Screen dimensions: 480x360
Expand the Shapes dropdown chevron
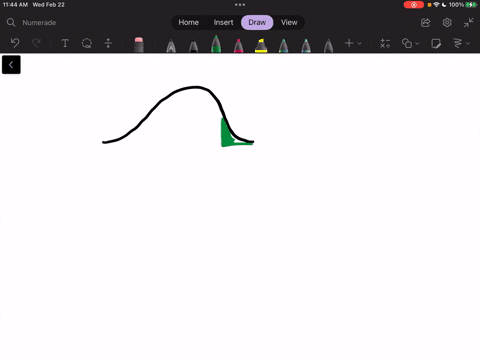click(417, 43)
